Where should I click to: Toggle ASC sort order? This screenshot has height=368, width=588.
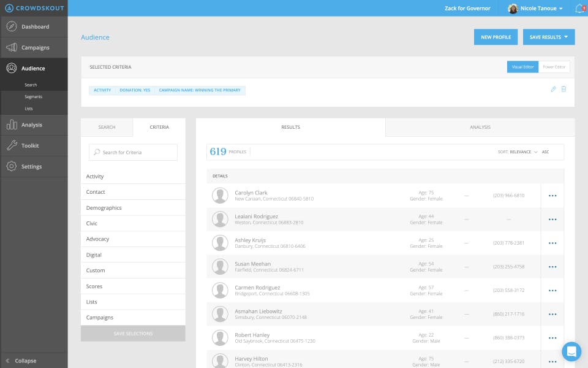pyautogui.click(x=545, y=152)
